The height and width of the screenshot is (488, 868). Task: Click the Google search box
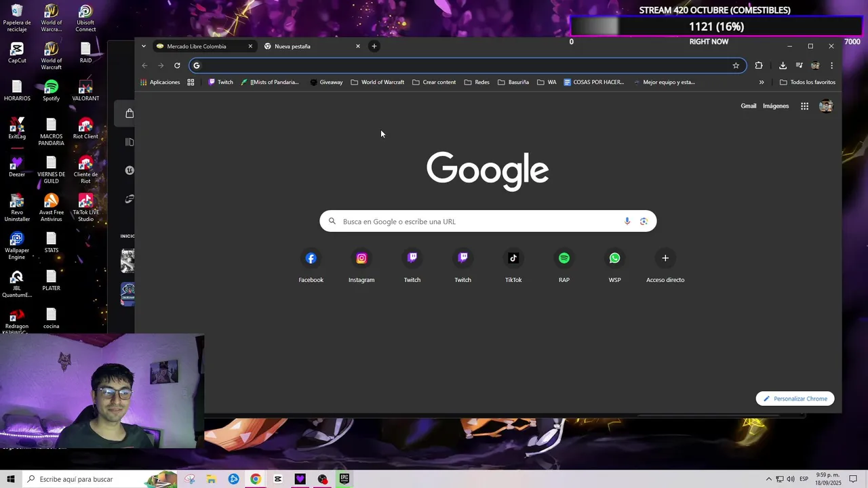pos(488,222)
